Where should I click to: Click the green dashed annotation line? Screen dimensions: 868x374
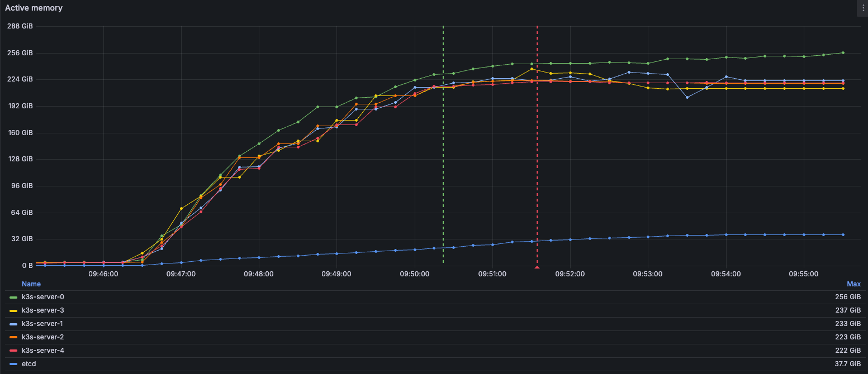click(443, 167)
